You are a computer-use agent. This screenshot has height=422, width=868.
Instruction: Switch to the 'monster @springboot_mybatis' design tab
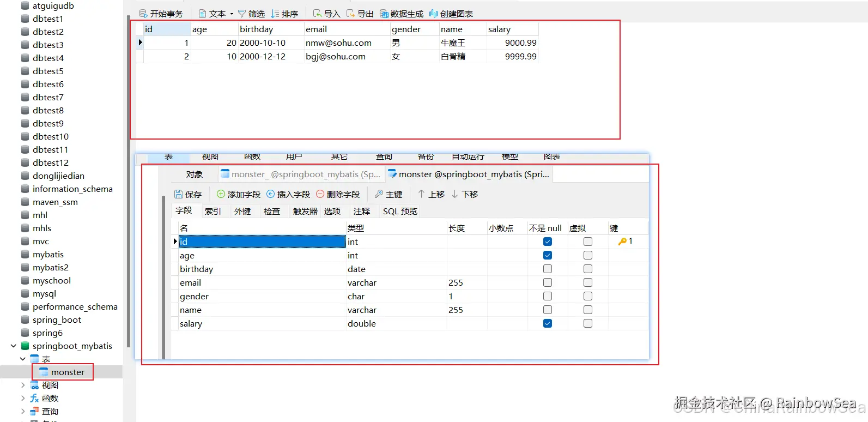[x=469, y=174]
